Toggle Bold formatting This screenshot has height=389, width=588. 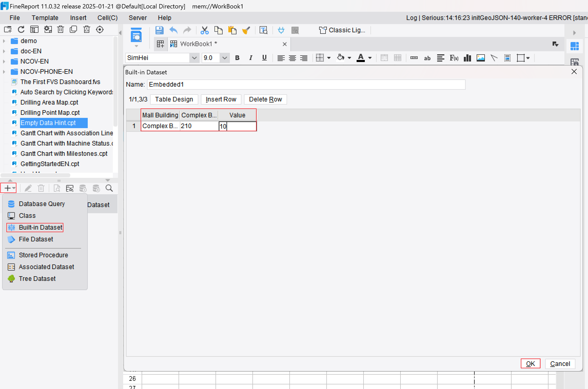(237, 58)
